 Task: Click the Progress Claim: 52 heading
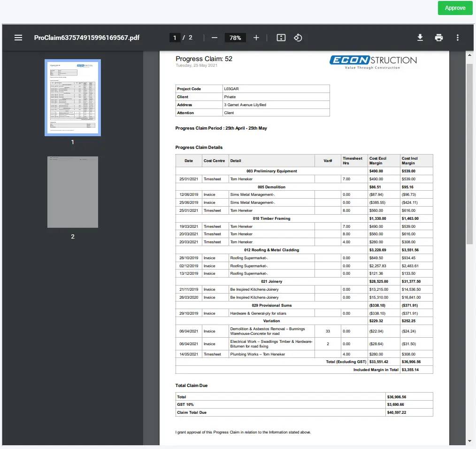click(204, 59)
